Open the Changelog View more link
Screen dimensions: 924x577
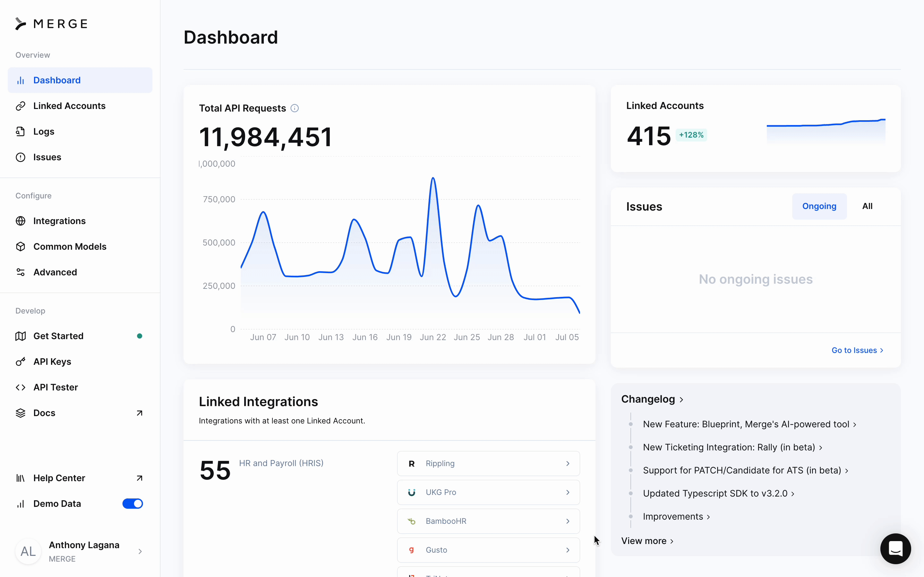click(x=647, y=541)
